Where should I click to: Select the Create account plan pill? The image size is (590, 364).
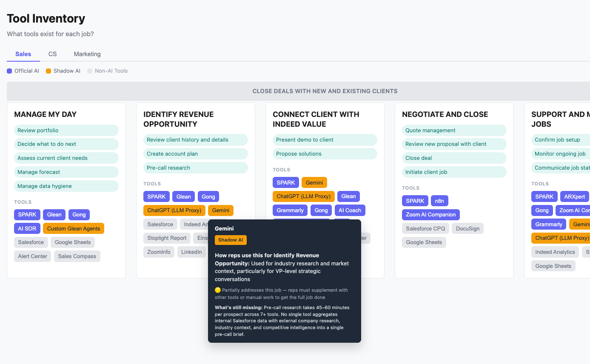point(196,154)
